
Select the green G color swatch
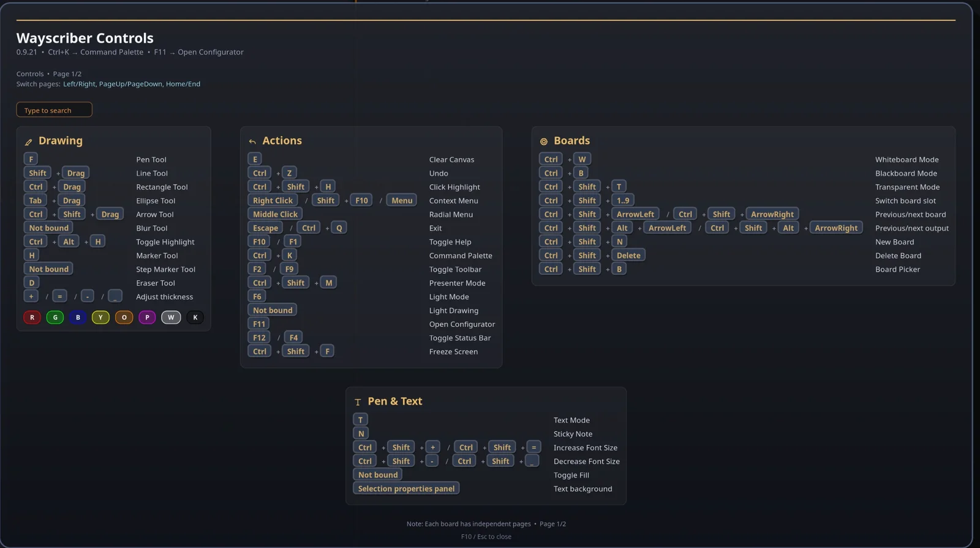click(x=55, y=317)
